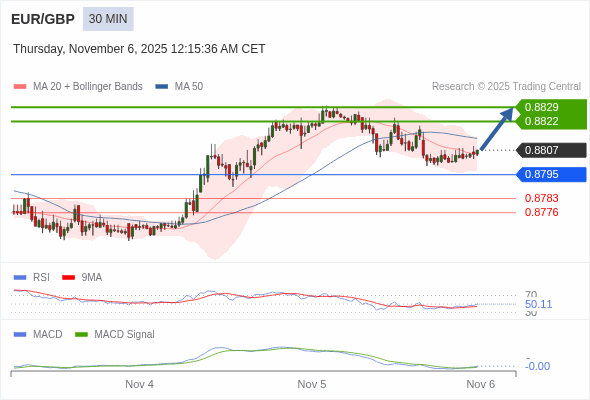Click the Nov 4 axis date label
This screenshot has height=400, width=590.
tap(139, 384)
